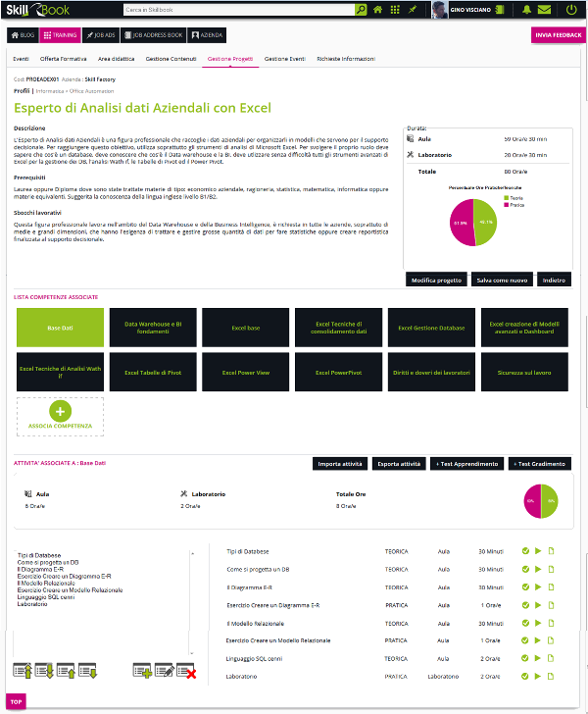Viewport: 588px width, 714px height.
Task: Open the notifications bell icon
Action: coord(527,10)
